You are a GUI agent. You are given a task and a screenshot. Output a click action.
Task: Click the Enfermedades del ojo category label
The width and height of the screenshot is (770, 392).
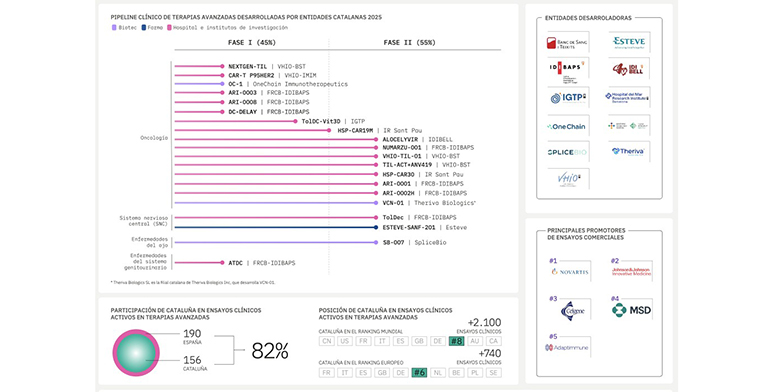149,242
